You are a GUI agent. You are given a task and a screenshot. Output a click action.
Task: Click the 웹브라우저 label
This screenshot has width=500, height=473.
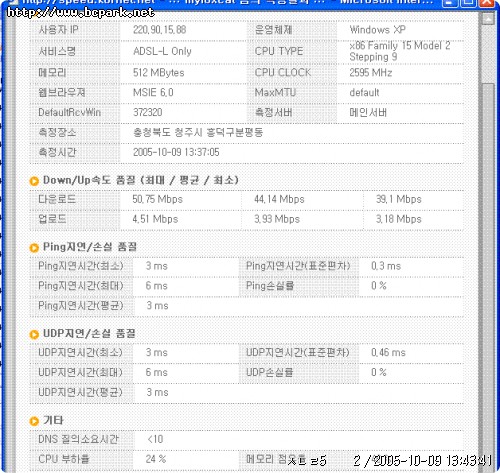[x=62, y=93]
